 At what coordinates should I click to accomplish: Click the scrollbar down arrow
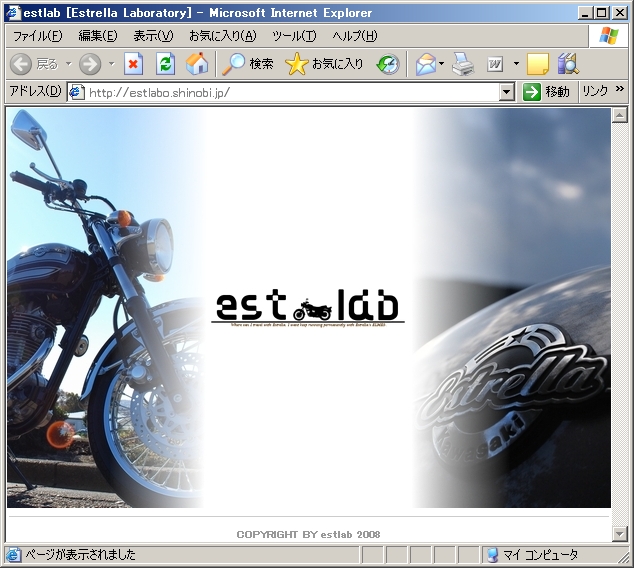pos(619,534)
